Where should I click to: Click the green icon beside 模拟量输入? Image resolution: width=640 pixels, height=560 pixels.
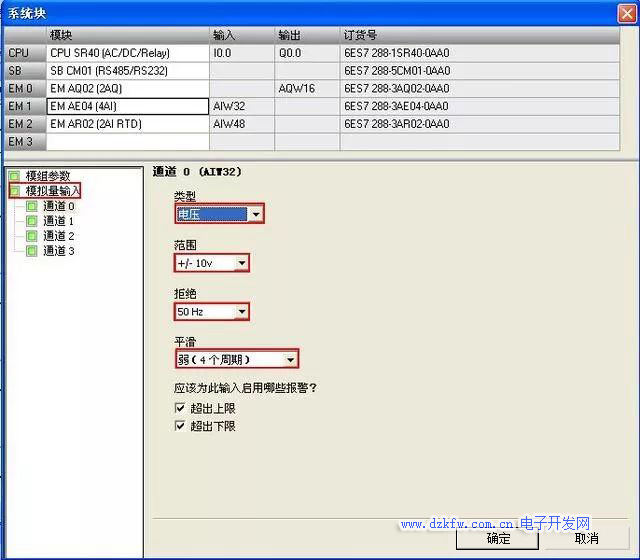[x=14, y=190]
